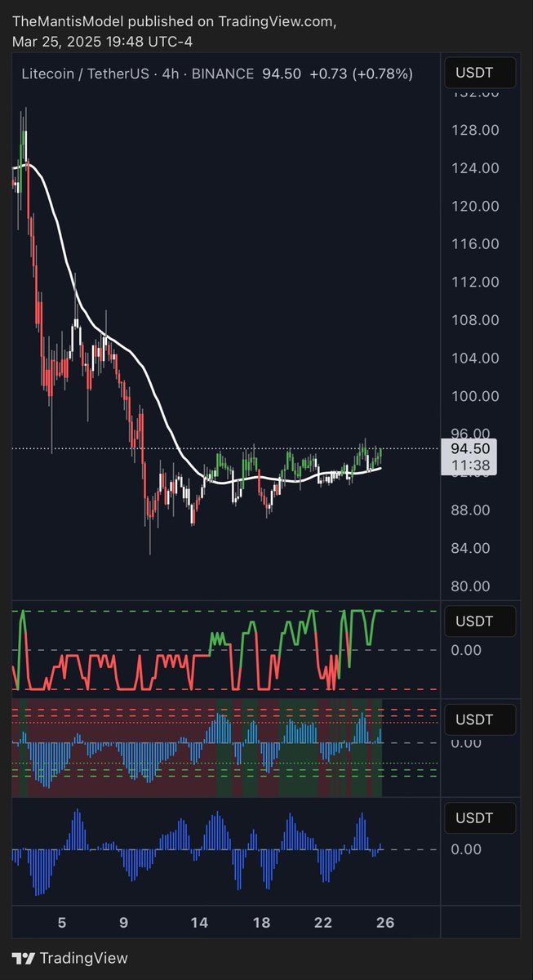533x980 pixels.
Task: Click 0.00 label on red-green line oscillator pane
Action: tap(465, 650)
